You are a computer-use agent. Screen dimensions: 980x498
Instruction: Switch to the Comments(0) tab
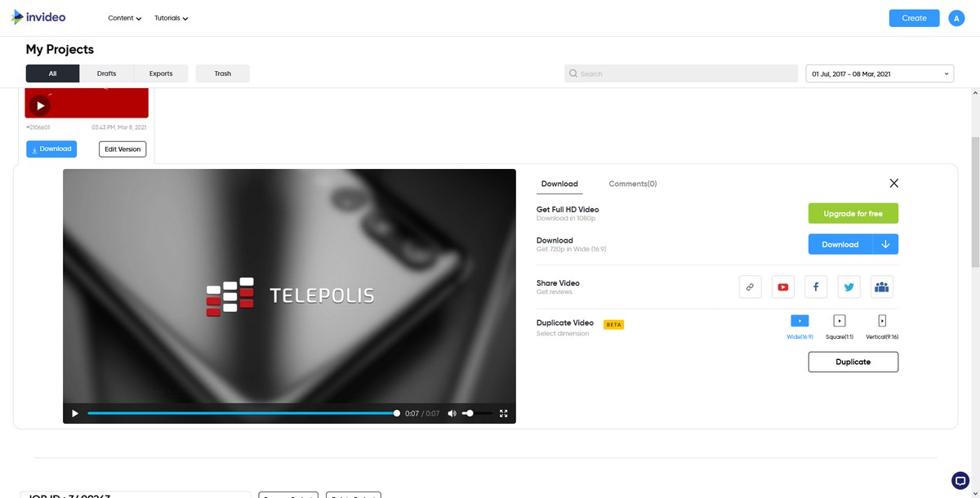click(632, 184)
